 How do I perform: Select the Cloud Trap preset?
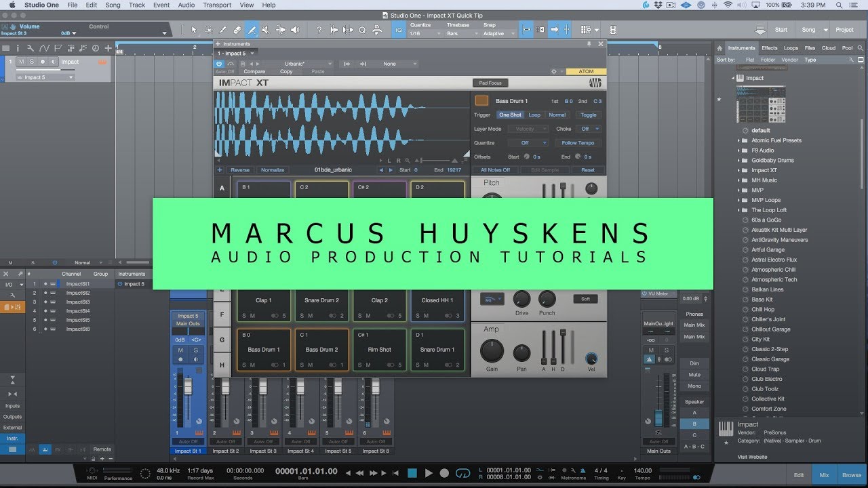[x=765, y=369]
